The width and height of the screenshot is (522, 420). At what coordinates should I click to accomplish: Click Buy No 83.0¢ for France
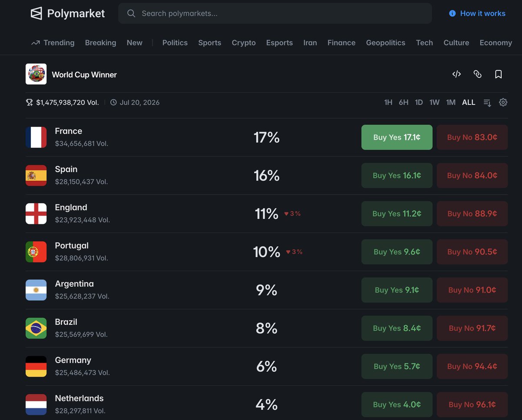click(472, 137)
